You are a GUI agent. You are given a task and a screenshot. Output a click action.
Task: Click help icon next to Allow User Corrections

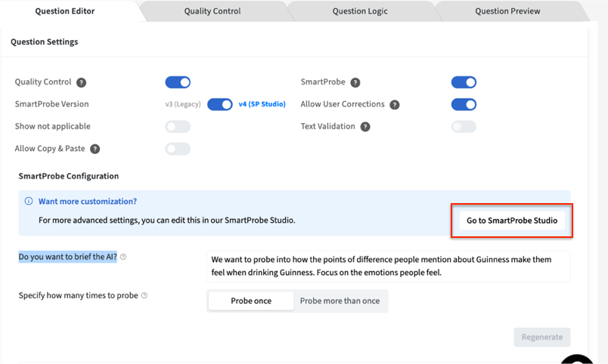[x=395, y=105]
